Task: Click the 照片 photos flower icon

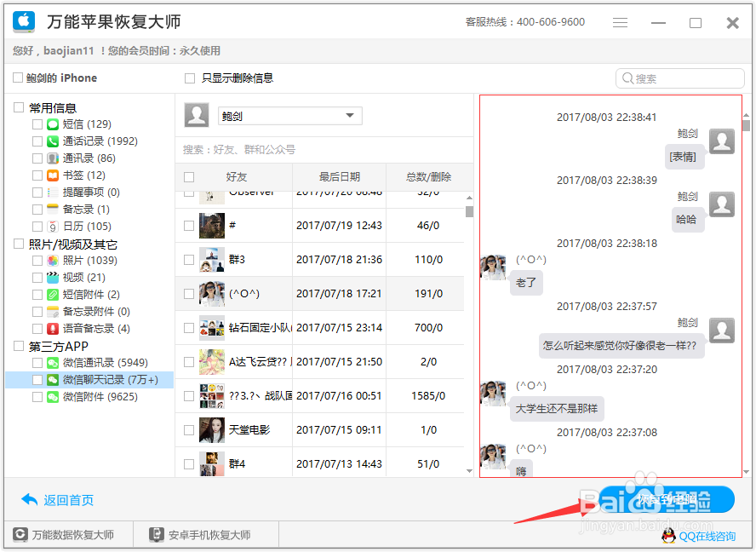Action: pos(53,261)
